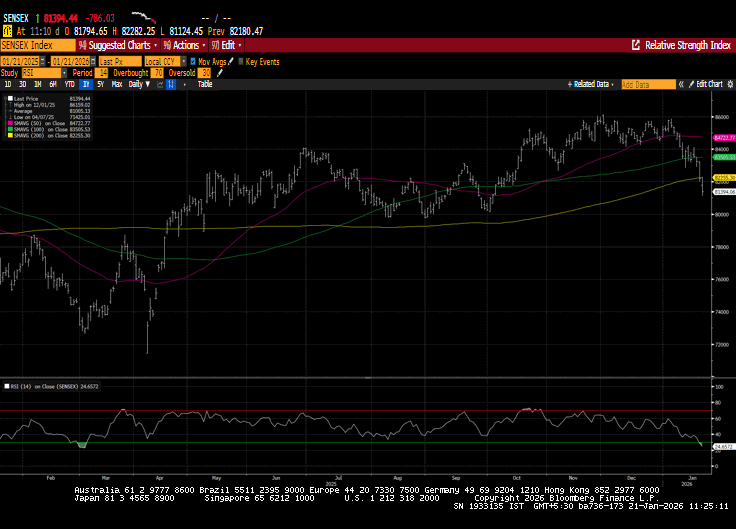The image size is (736, 529).
Task: Click the Add Data input field
Action: 648,84
